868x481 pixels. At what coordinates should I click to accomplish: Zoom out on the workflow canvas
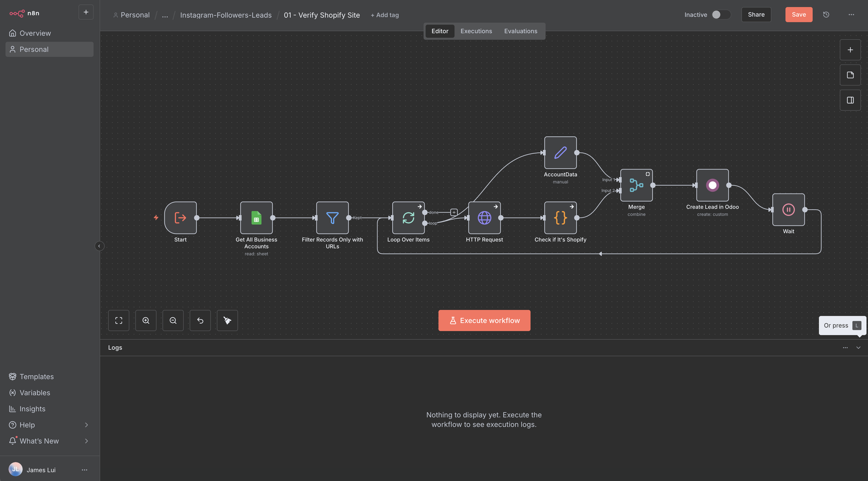pyautogui.click(x=173, y=321)
